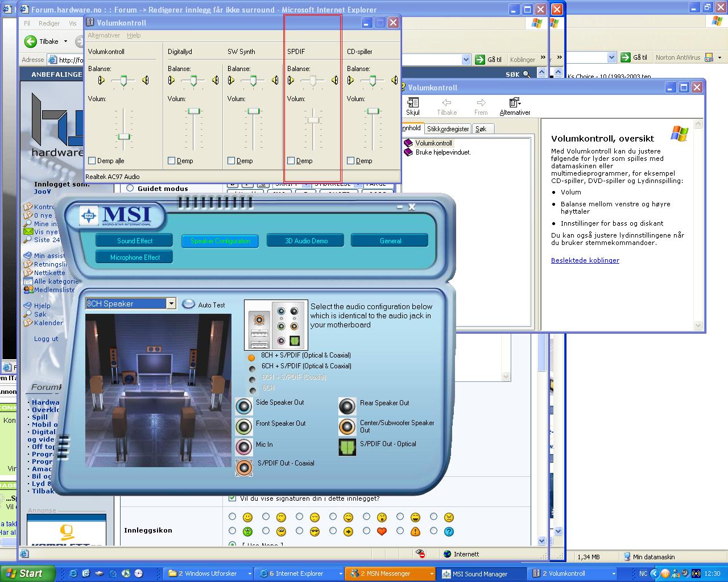Click the master Volumkontroll volume slider thumb
Screen dimensions: 728x582
[124, 136]
